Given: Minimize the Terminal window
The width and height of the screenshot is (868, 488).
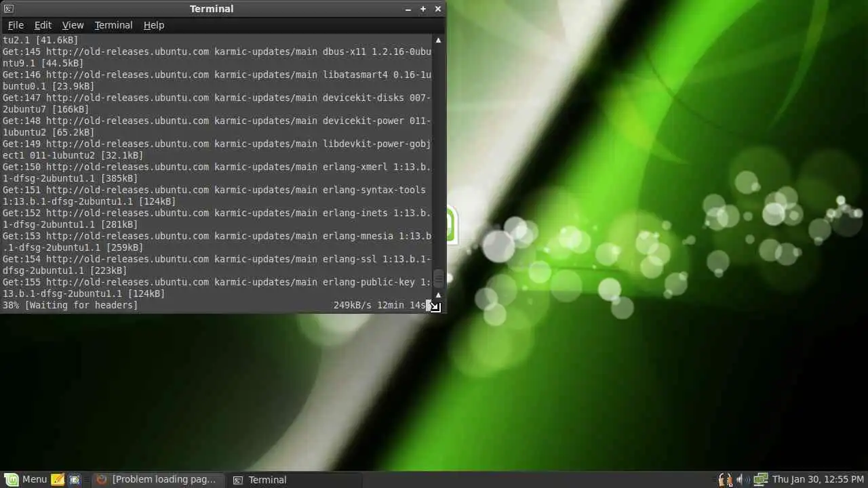Looking at the screenshot, I should pos(408,9).
